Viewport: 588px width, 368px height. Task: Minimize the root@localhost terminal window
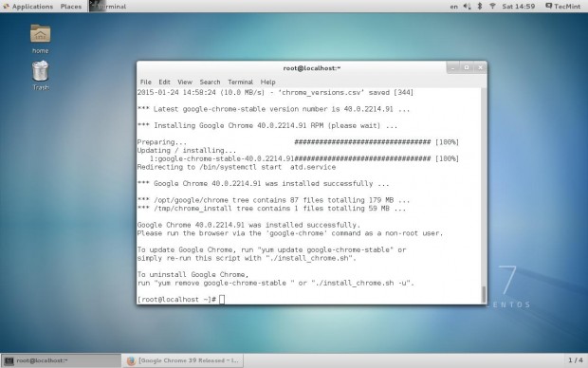(453, 68)
